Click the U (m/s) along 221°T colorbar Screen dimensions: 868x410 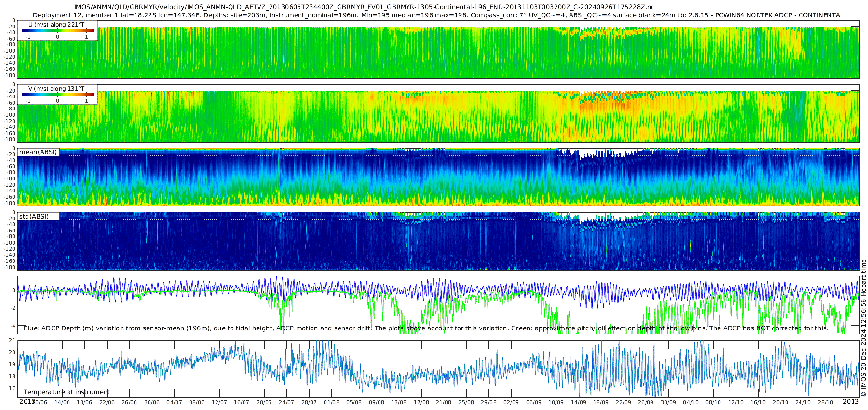point(57,31)
